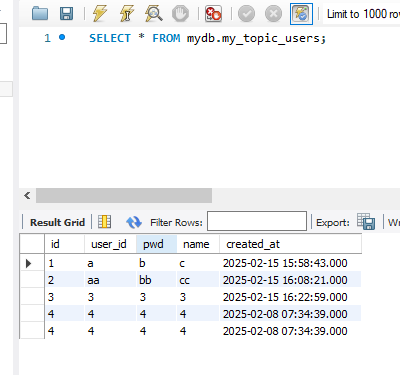Execute statement under cursor (lightning with cursor)
Image resolution: width=400 pixels, height=375 pixels.
(x=126, y=14)
